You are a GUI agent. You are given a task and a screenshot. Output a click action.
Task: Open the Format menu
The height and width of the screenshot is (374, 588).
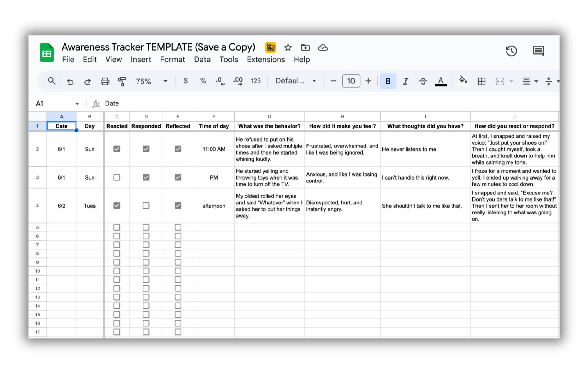(x=172, y=60)
